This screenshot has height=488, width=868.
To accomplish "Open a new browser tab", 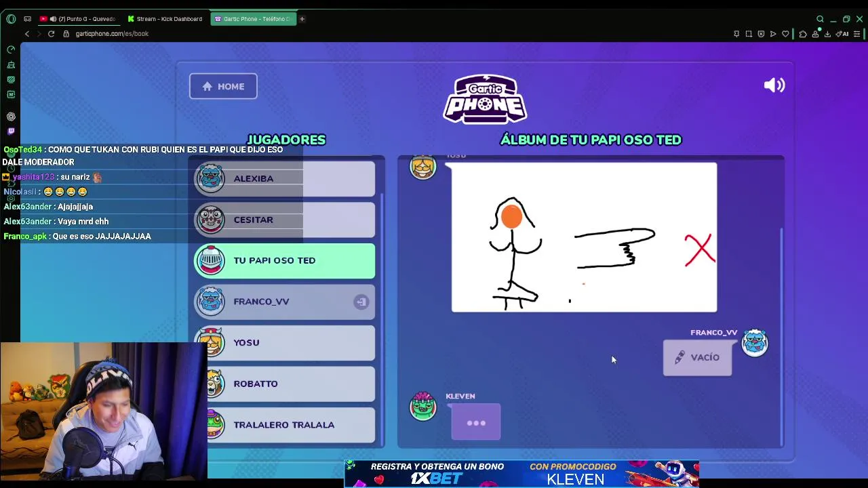I will click(302, 19).
